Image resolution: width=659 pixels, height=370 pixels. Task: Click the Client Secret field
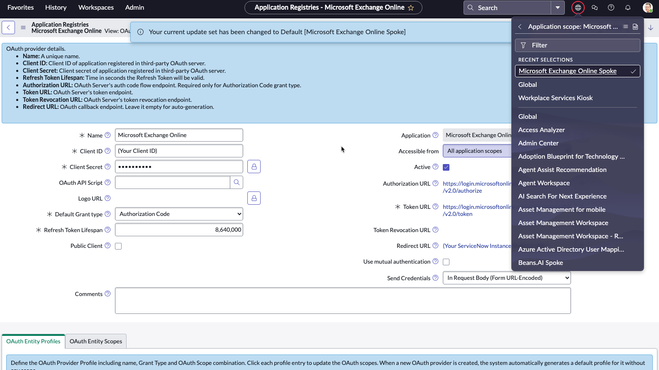pos(179,166)
